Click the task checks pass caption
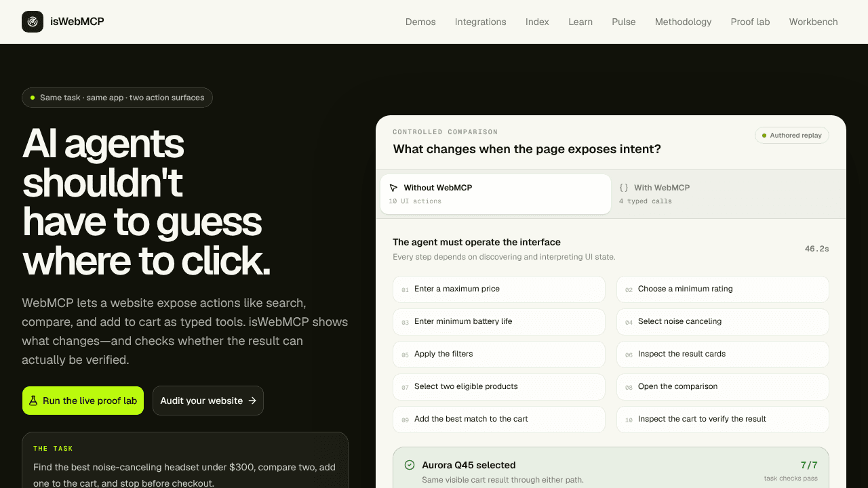Viewport: 868px width, 488px height. click(791, 479)
